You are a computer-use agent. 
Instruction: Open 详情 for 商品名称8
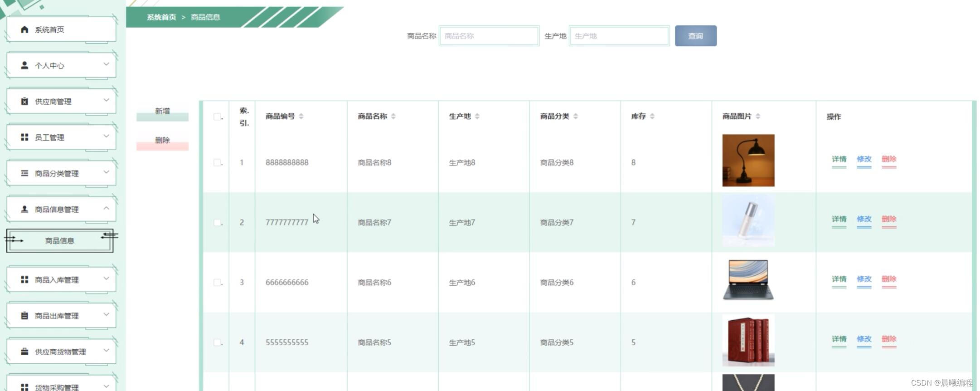tap(839, 159)
